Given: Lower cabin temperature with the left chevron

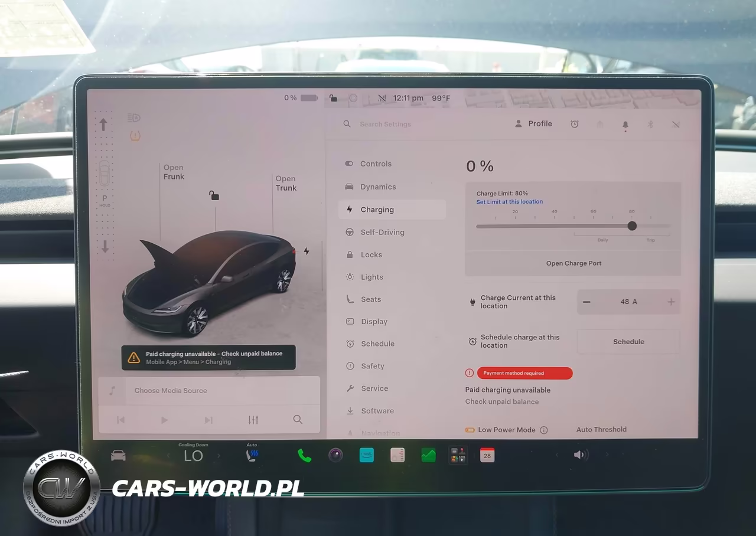Looking at the screenshot, I should pos(168,455).
